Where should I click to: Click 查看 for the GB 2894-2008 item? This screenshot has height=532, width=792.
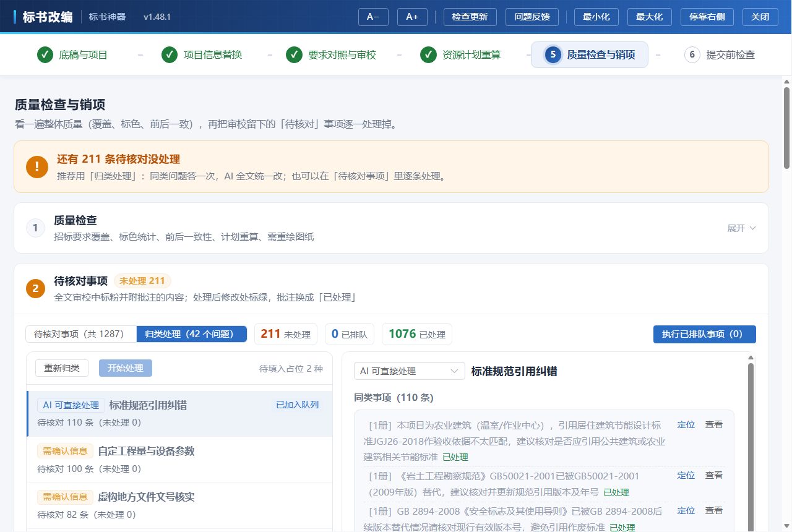(714, 511)
